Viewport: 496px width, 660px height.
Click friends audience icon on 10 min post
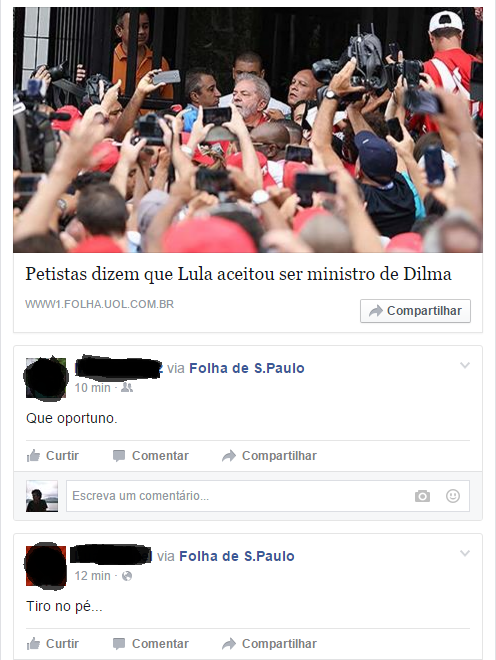127,388
